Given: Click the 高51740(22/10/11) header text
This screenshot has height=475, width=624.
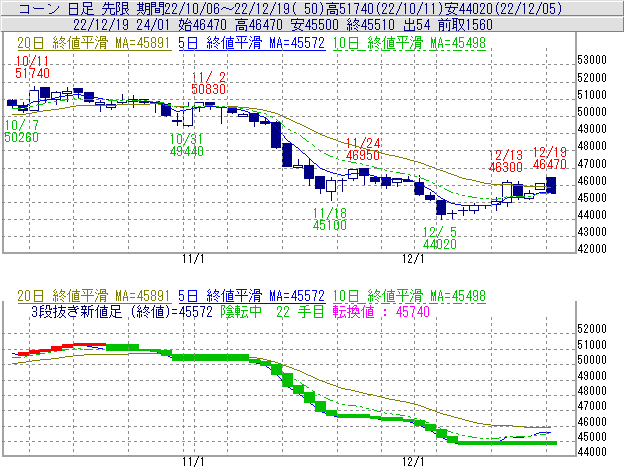Looking at the screenshot, I should click(x=382, y=8).
